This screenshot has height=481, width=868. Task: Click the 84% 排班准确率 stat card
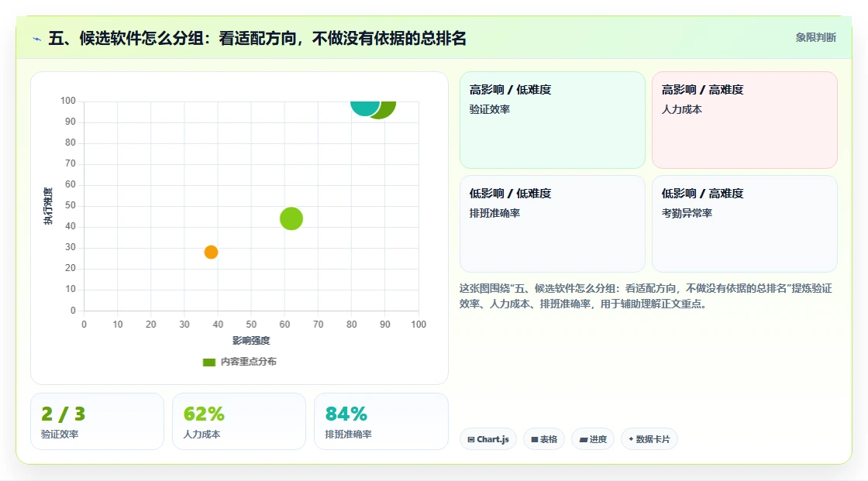pos(381,421)
